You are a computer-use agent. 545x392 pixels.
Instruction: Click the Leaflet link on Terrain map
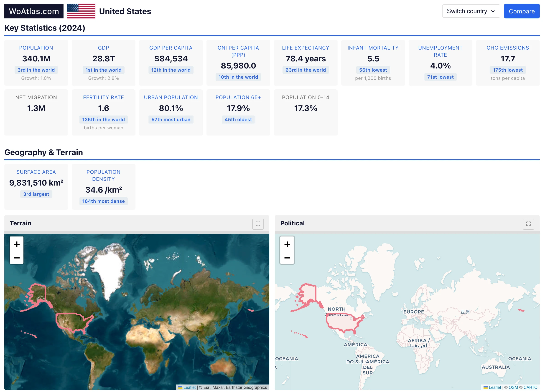tap(189, 387)
